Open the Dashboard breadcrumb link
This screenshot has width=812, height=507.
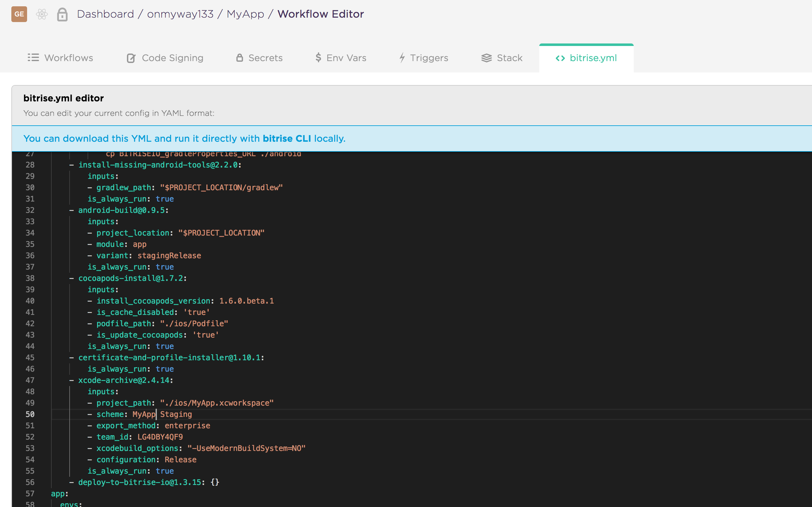click(105, 14)
